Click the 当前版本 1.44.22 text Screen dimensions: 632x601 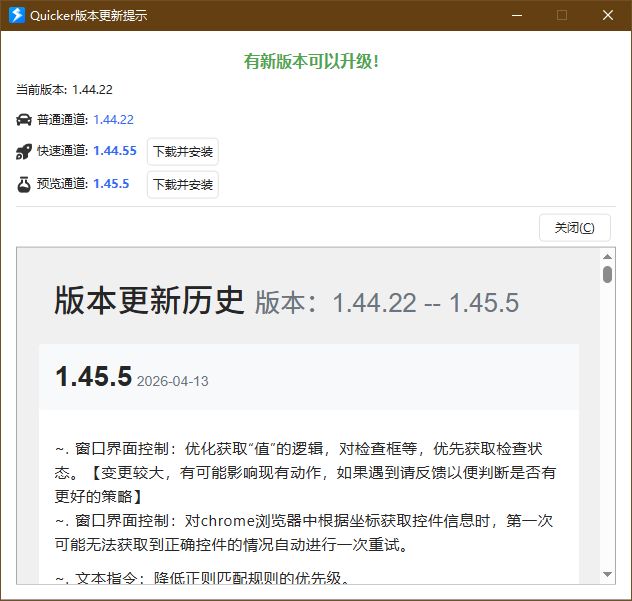point(64,90)
